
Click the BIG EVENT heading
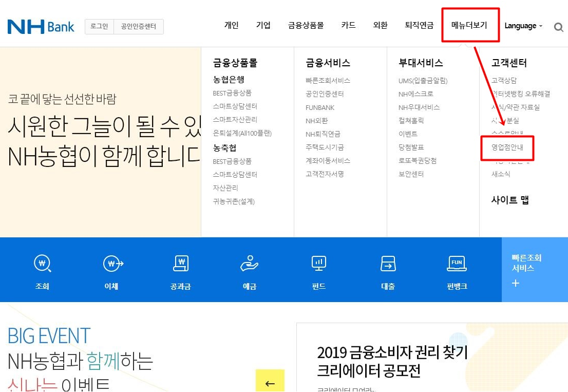tap(49, 335)
